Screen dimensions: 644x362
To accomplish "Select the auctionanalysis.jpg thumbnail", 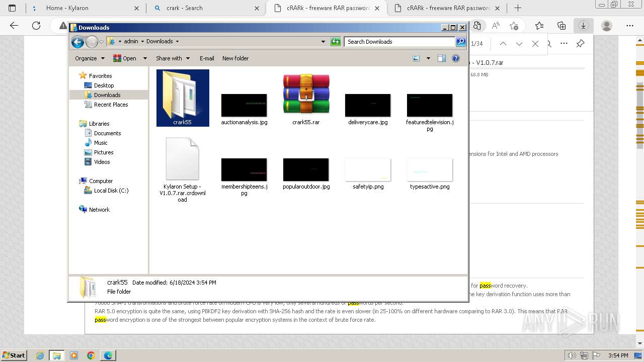I will click(244, 105).
